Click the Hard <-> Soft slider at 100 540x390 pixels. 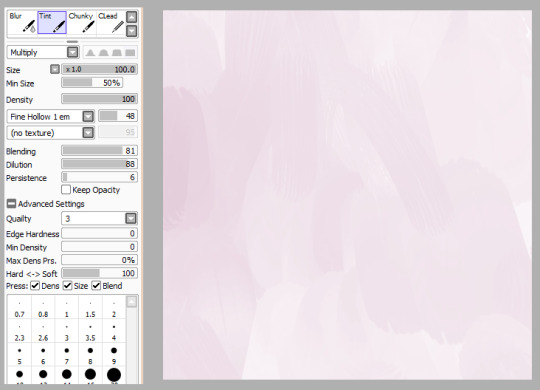pyautogui.click(x=100, y=273)
